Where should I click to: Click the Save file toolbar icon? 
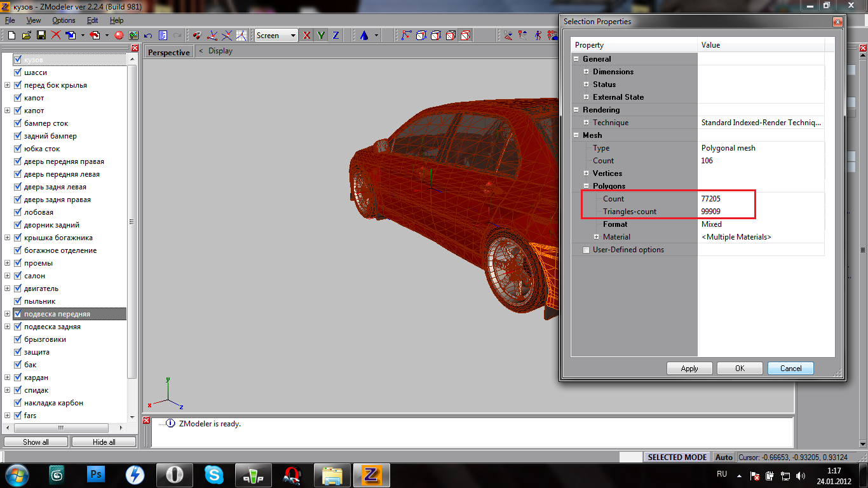coord(41,36)
